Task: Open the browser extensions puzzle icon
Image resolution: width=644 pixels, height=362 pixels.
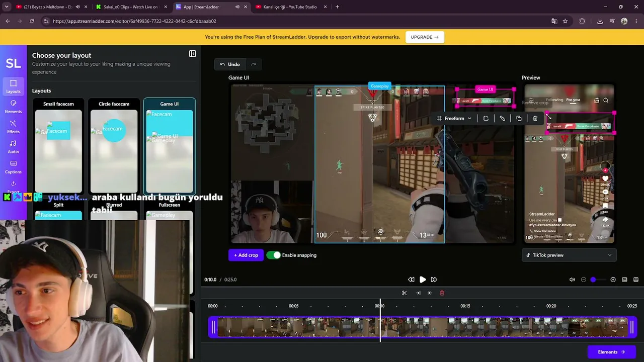Action: [x=582, y=21]
